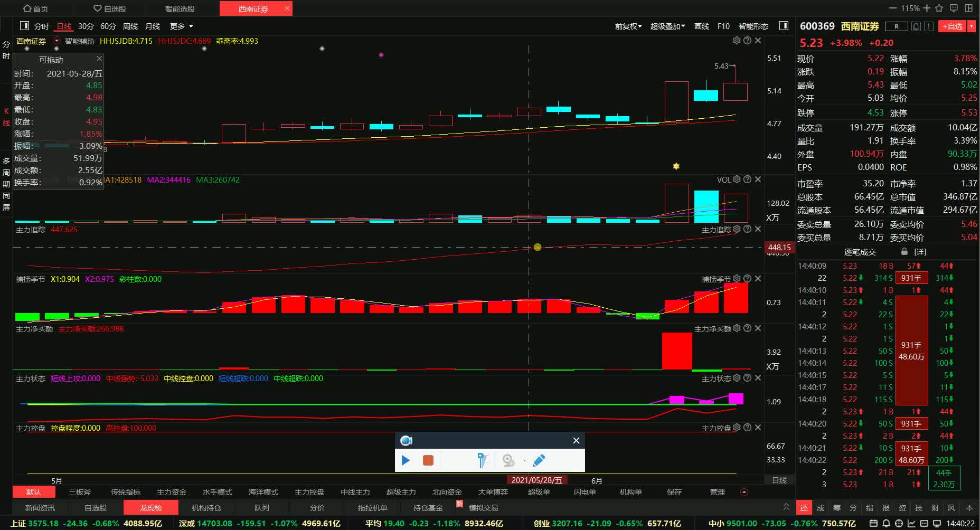This screenshot has height=530, width=980.
Task: Click the exclamation info icon beside bell
Action: [x=929, y=26]
